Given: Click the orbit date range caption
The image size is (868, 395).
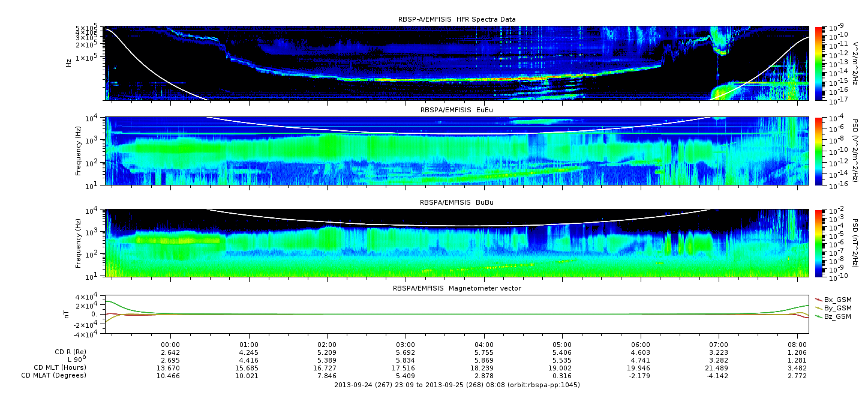Looking at the screenshot, I should 456,384.
